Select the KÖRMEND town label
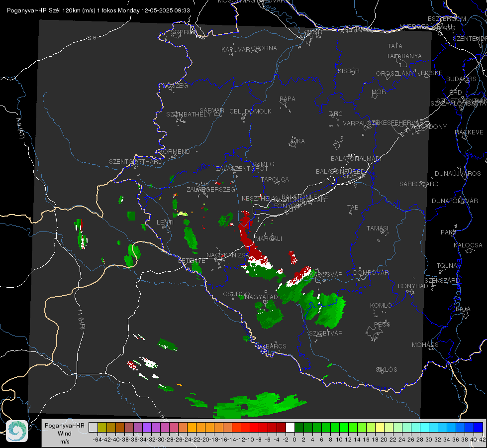The image size is (487, 448). click(x=175, y=152)
